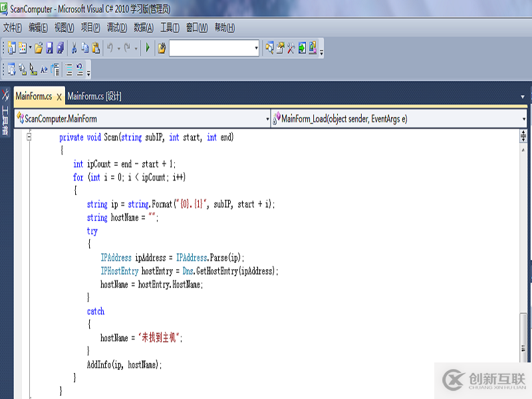Image resolution: width=532 pixels, height=399 pixels.
Task: Click the Open File folder icon
Action: point(39,48)
